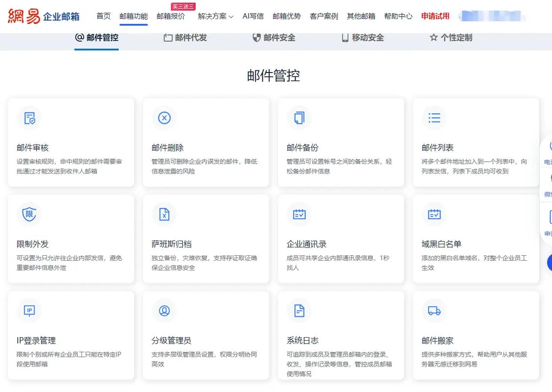Click the 邮件删除 delete-circle icon
This screenshot has height=392, width=552.
click(164, 118)
